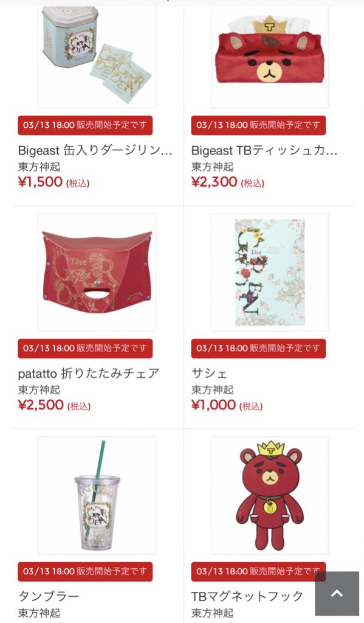Screen dimensions: 364x623
Task: Click sale-start badge under the tea tin
Action: (x=85, y=125)
